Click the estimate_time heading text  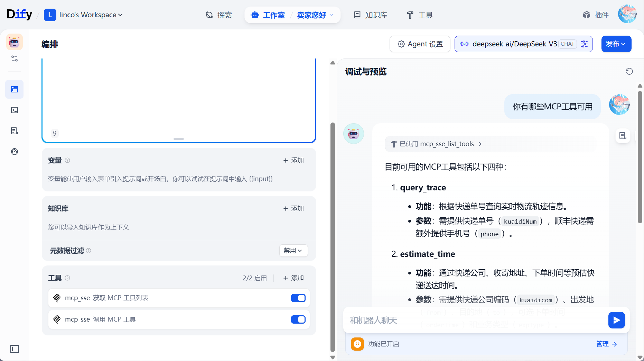point(427,254)
